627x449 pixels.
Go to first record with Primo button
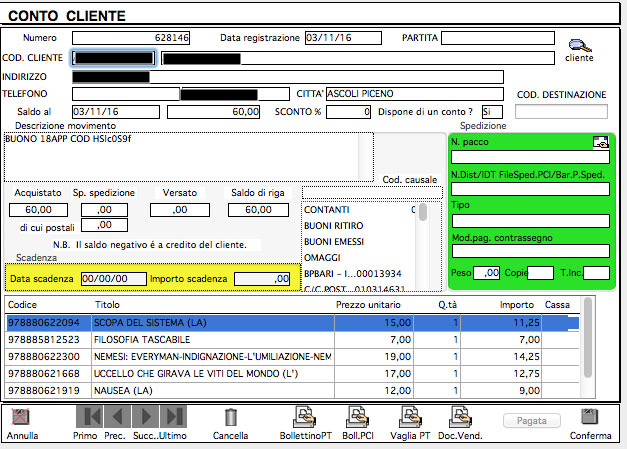[x=90, y=417]
